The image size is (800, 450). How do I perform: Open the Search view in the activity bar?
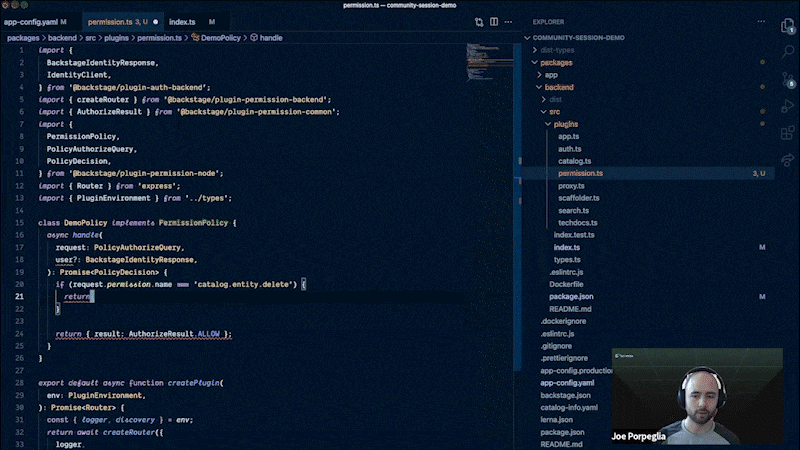click(787, 51)
